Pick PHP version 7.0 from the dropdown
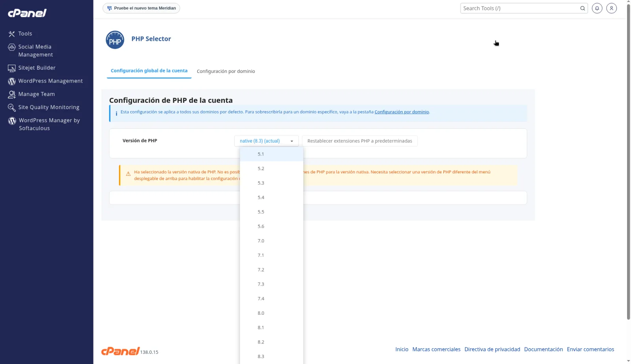This screenshot has width=631, height=364. 271,241
